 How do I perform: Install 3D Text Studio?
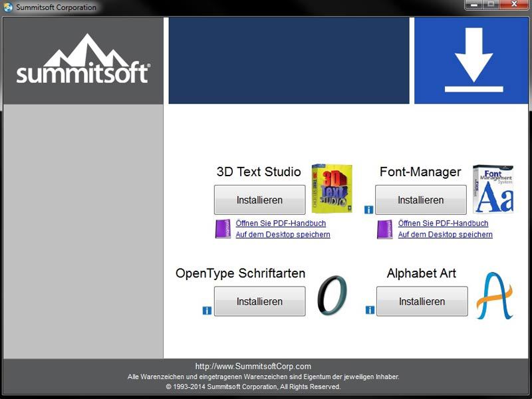259,199
